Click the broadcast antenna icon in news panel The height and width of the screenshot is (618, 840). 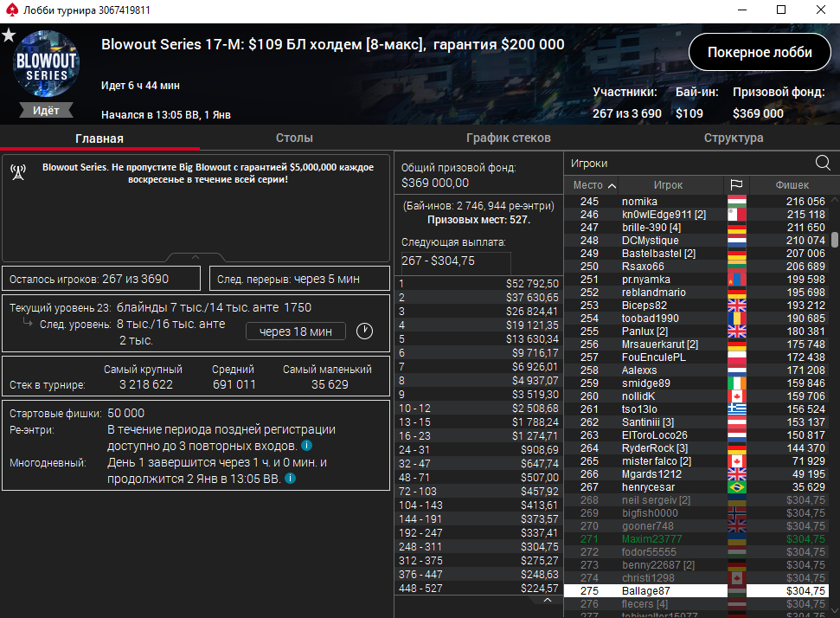[x=18, y=172]
